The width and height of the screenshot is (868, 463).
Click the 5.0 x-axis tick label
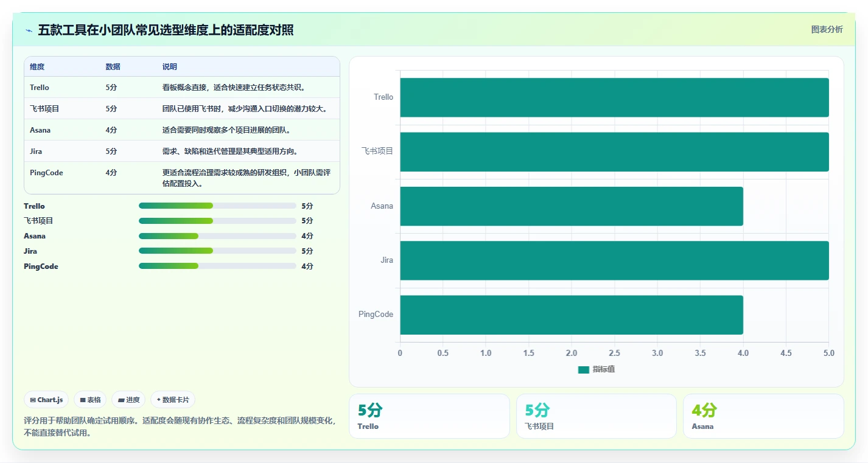[828, 353]
